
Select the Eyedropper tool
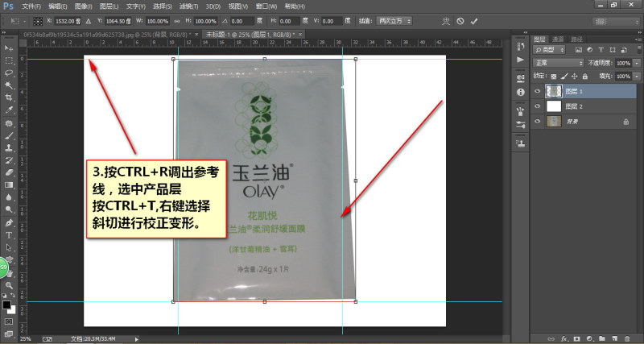tap(9, 110)
